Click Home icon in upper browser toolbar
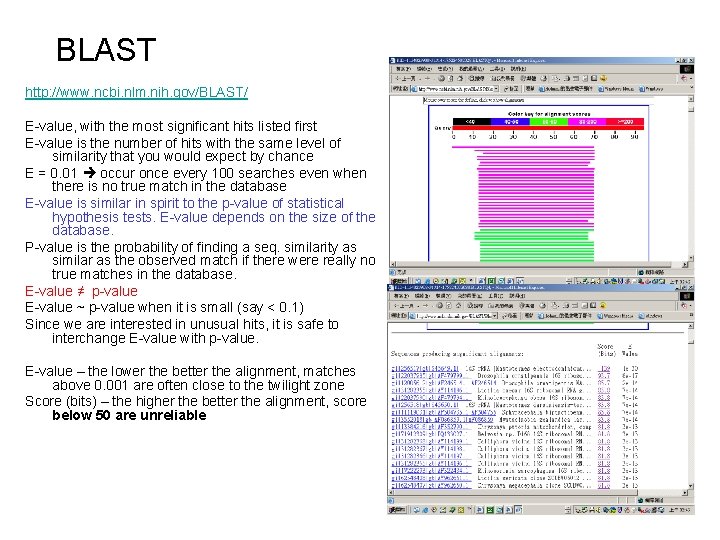 tap(460, 79)
